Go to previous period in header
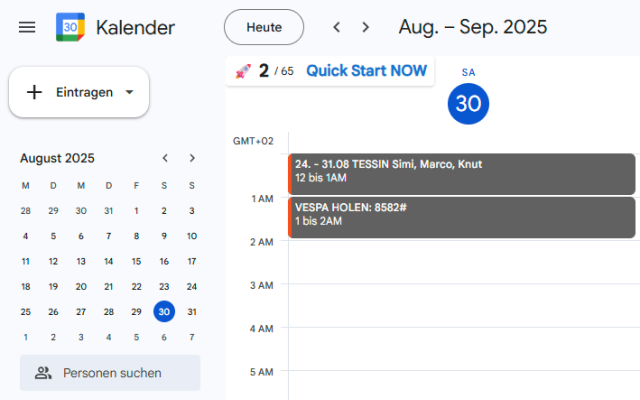This screenshot has height=400, width=640. (x=337, y=27)
